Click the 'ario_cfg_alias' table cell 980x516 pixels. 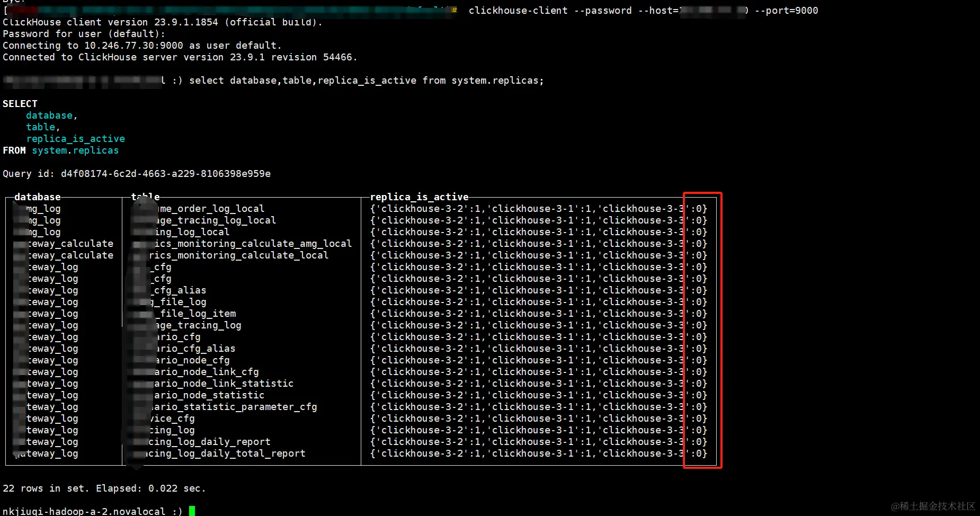point(195,349)
